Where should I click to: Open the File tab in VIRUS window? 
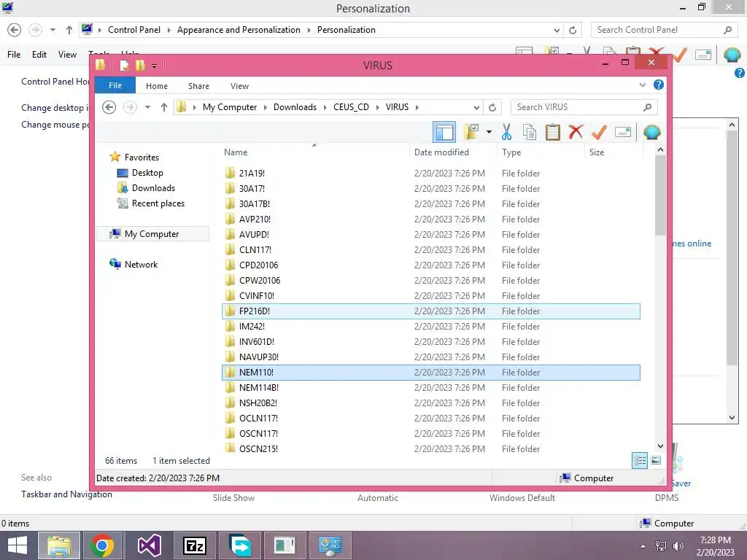click(115, 85)
